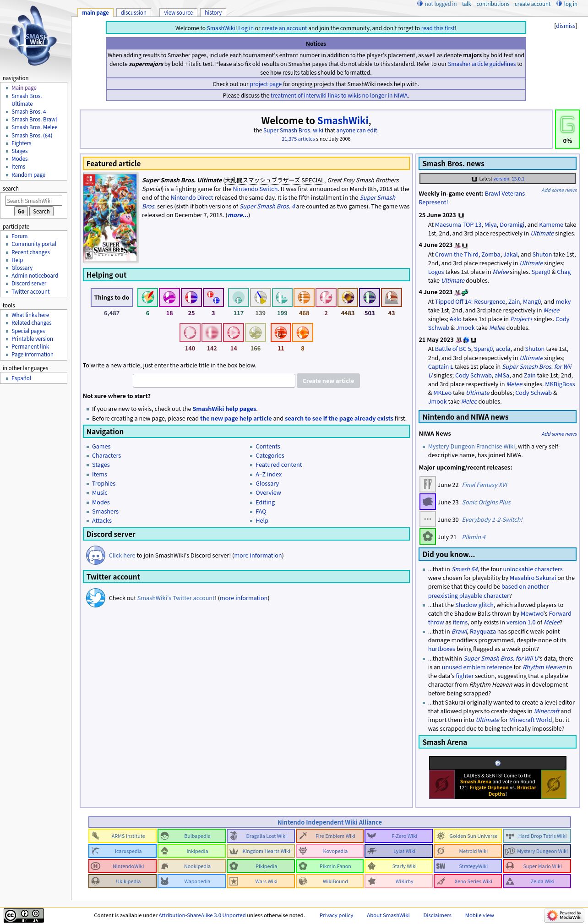Screen dimensions: 588x924
Task: Open the Privacy policy footer link
Action: tap(337, 915)
